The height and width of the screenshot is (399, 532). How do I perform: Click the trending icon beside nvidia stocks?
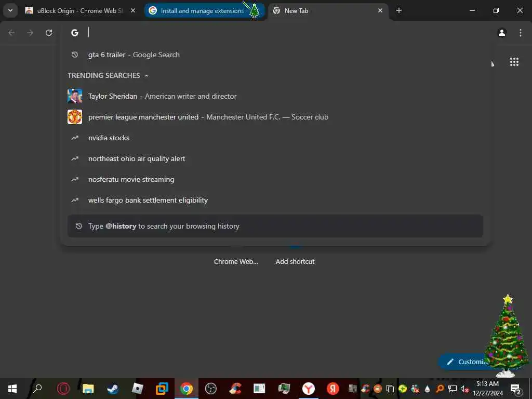[x=75, y=138]
